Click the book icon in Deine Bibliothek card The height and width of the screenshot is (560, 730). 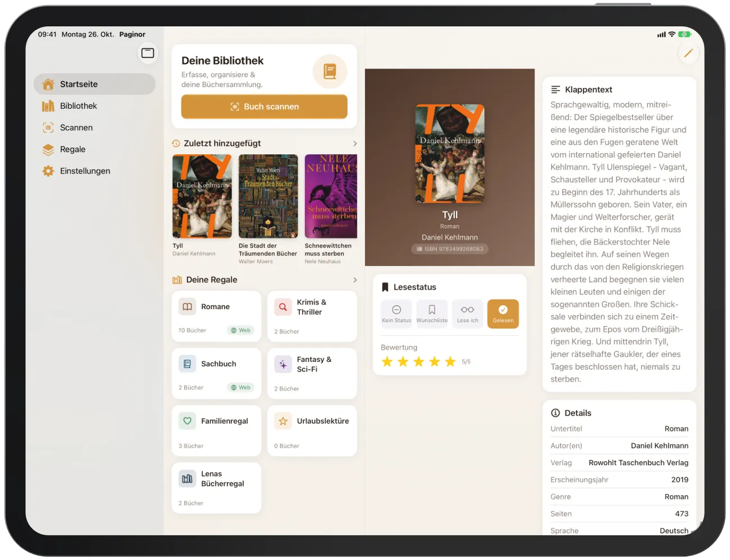(330, 71)
